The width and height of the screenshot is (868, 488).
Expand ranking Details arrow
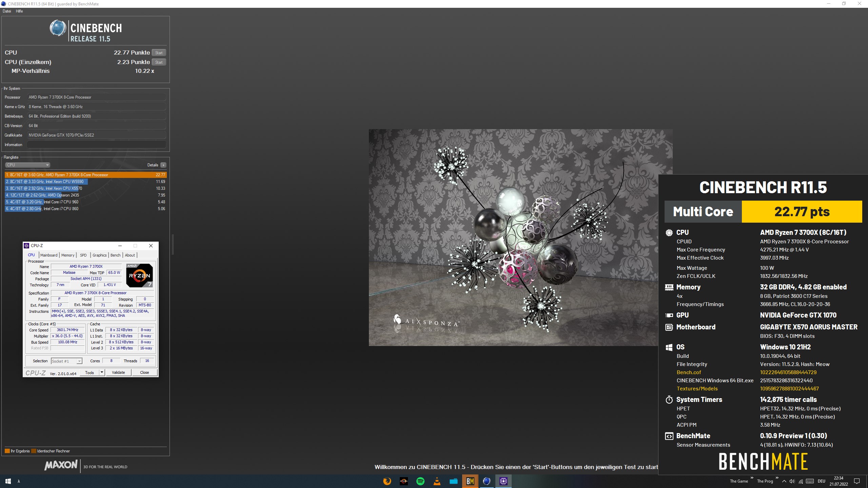(x=163, y=165)
